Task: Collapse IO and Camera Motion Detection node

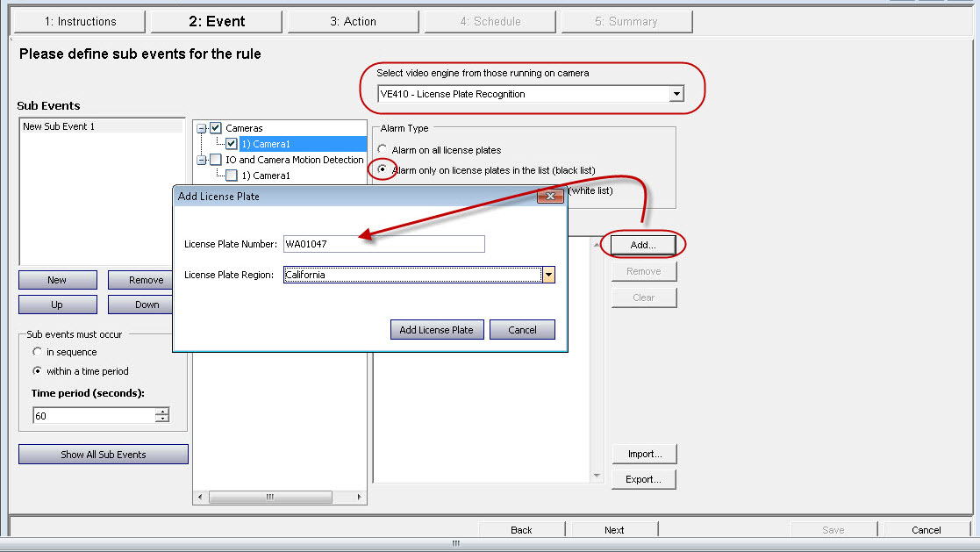Action: [202, 160]
